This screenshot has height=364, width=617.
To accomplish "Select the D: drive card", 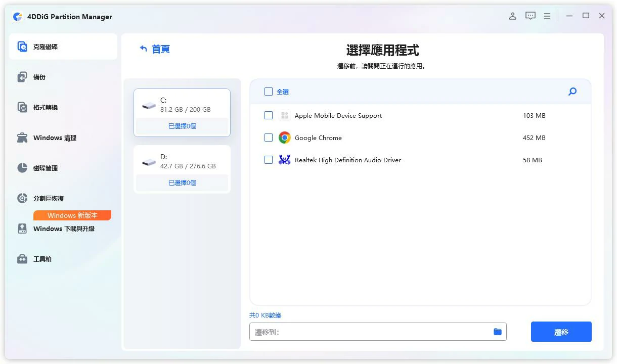I will 182,169.
